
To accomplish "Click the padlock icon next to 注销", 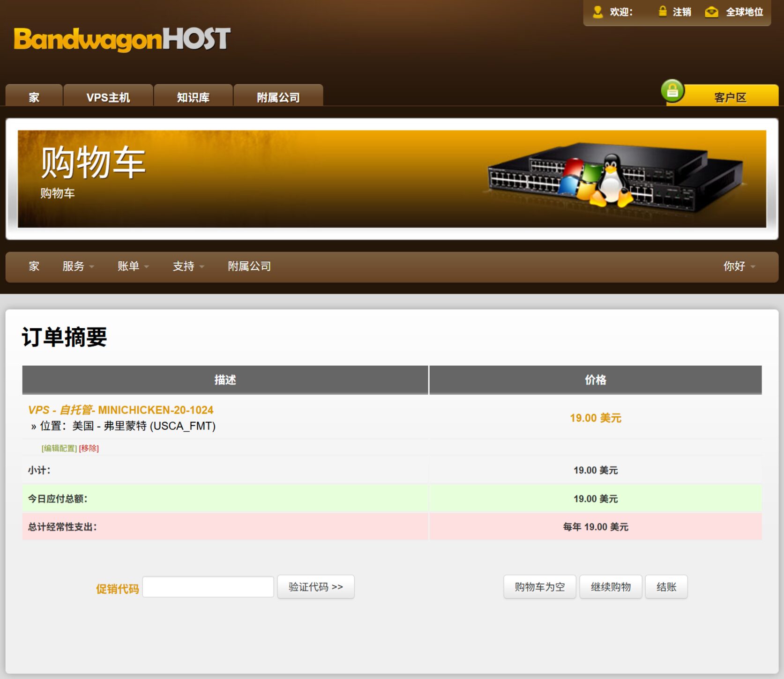I will pos(662,11).
